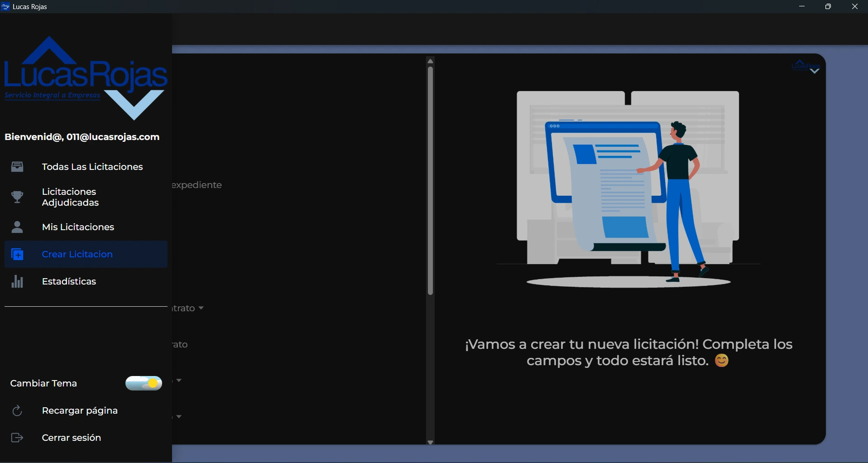Open statistics via the bar chart icon
Image resolution: width=868 pixels, height=463 pixels.
[x=17, y=282]
